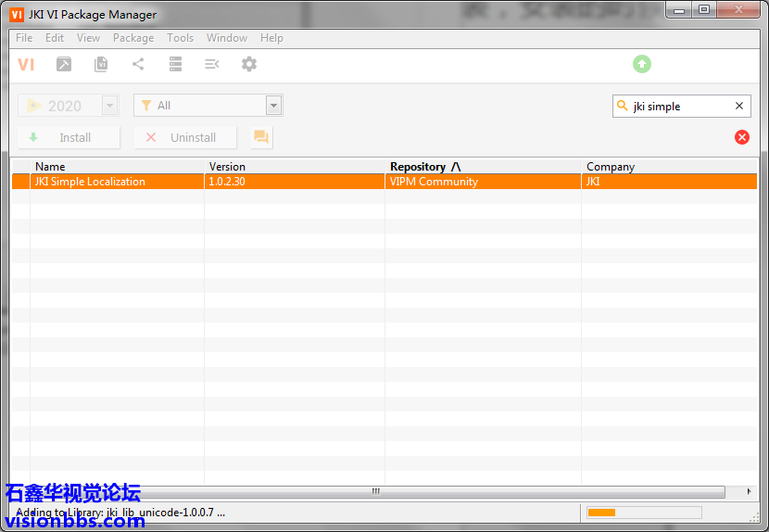The image size is (769, 532).
Task: Open the Tools menu
Action: (181, 38)
